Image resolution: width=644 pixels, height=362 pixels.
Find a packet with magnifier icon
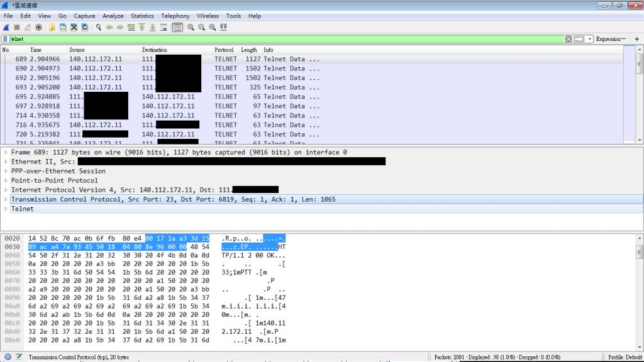tap(99, 28)
